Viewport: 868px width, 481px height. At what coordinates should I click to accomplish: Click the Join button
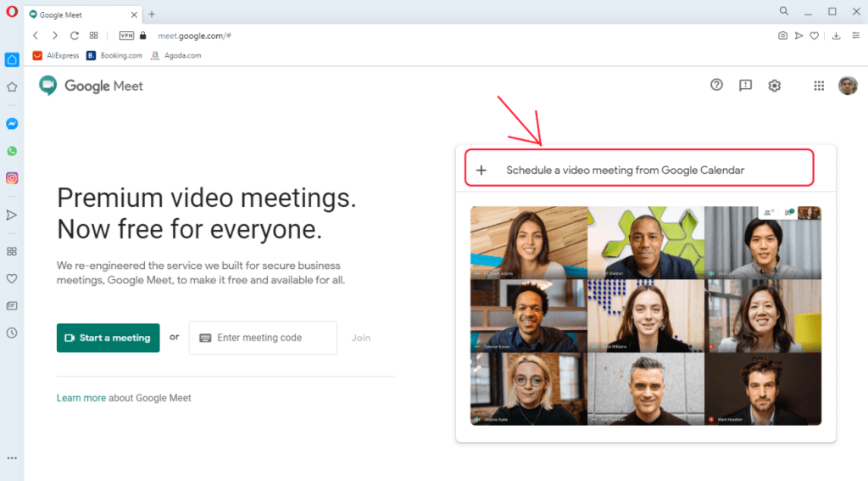361,338
